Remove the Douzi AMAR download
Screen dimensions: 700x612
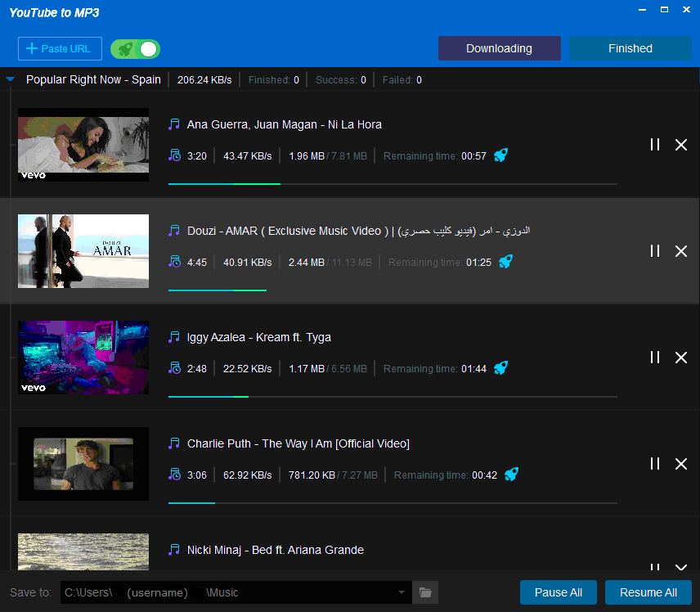pos(680,251)
